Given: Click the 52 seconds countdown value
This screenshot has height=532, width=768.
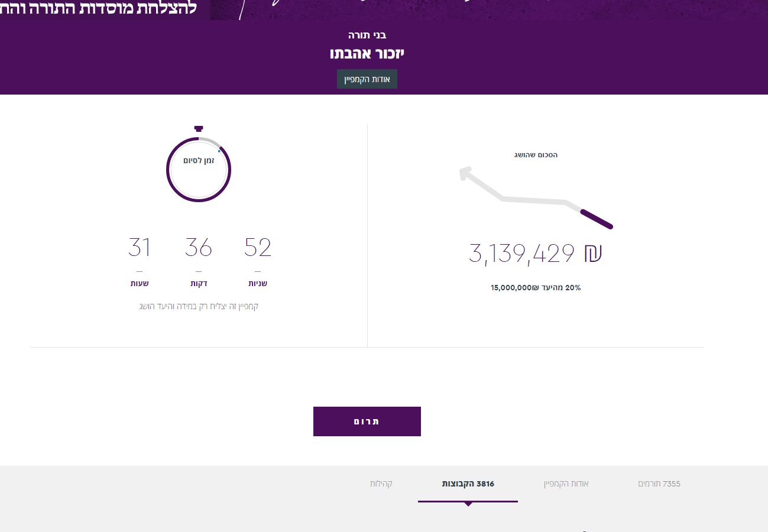Looking at the screenshot, I should [x=258, y=247].
